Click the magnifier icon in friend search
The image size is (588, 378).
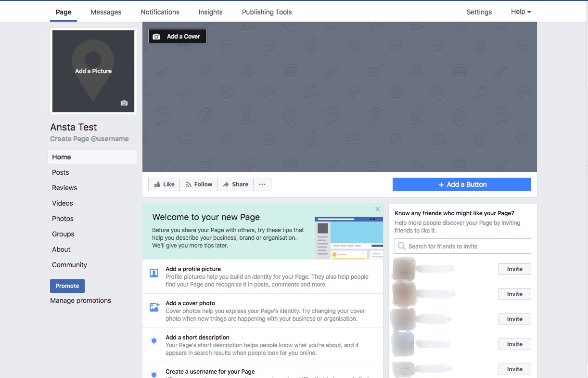click(401, 246)
